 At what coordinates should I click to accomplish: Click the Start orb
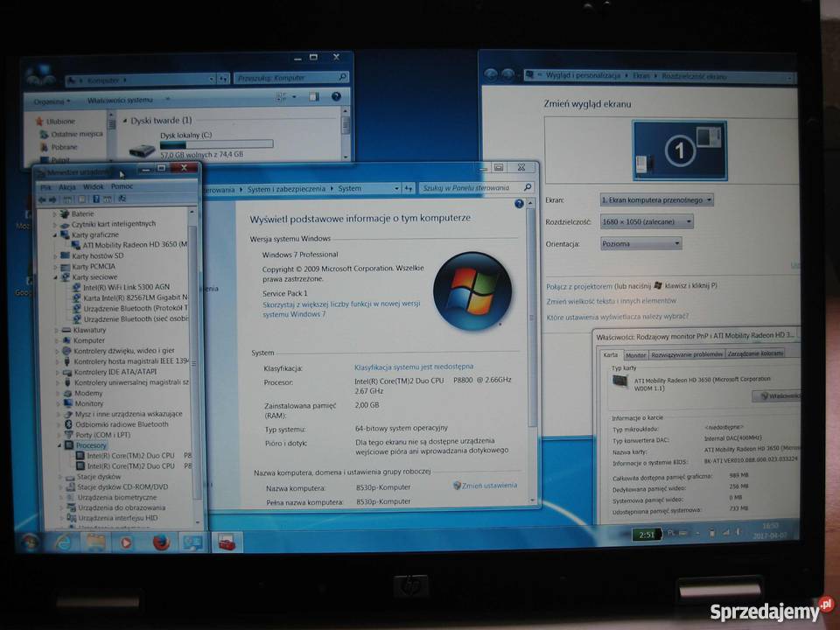point(31,542)
